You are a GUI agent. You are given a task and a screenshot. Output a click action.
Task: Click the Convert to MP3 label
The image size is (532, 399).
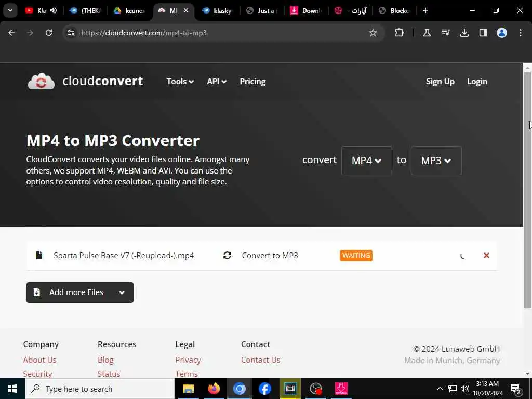pyautogui.click(x=270, y=256)
